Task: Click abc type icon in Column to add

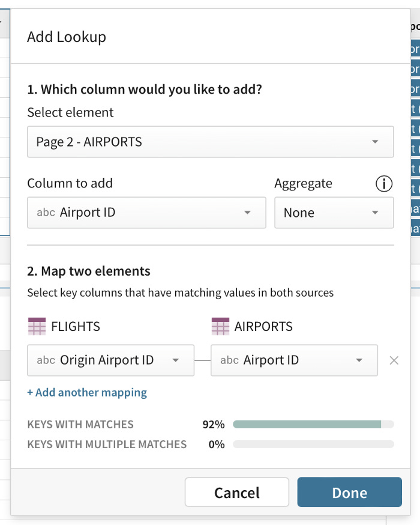Action: (46, 213)
